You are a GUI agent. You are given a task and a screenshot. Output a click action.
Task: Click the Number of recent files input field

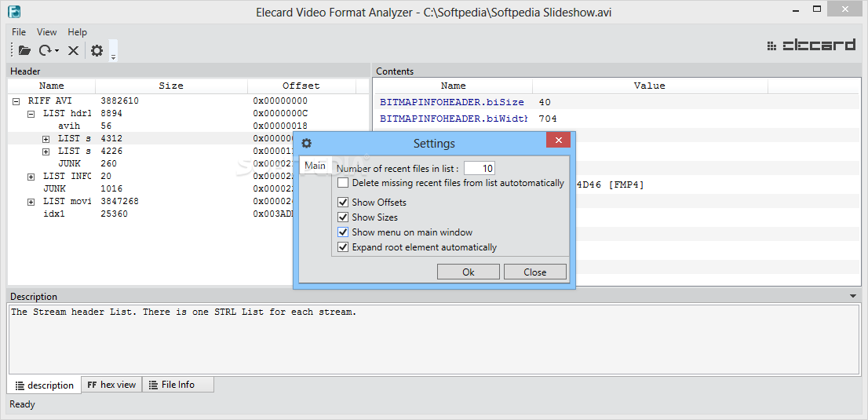pos(480,168)
